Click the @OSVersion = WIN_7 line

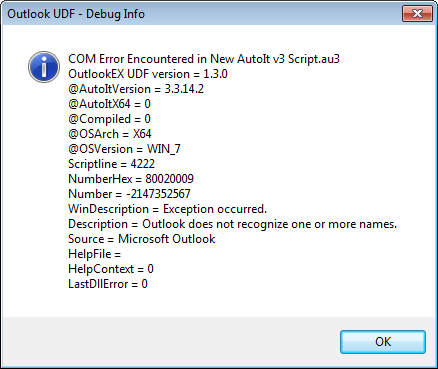(124, 149)
